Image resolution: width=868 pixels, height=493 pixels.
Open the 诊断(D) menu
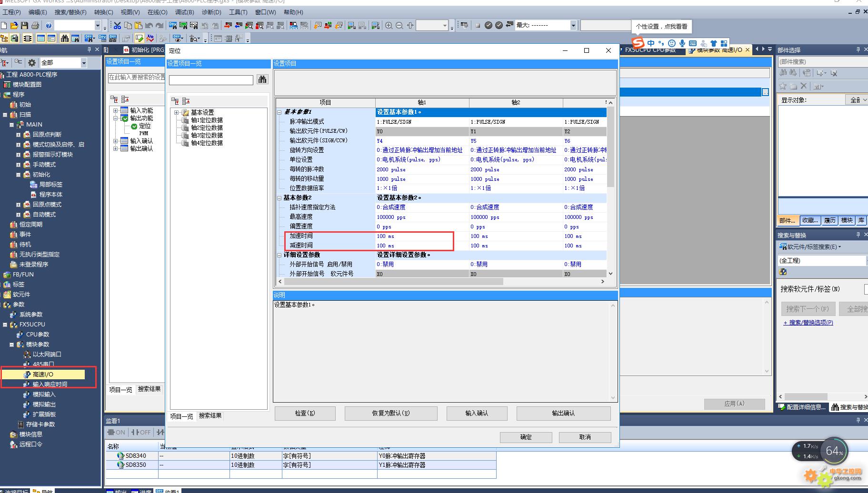point(211,12)
